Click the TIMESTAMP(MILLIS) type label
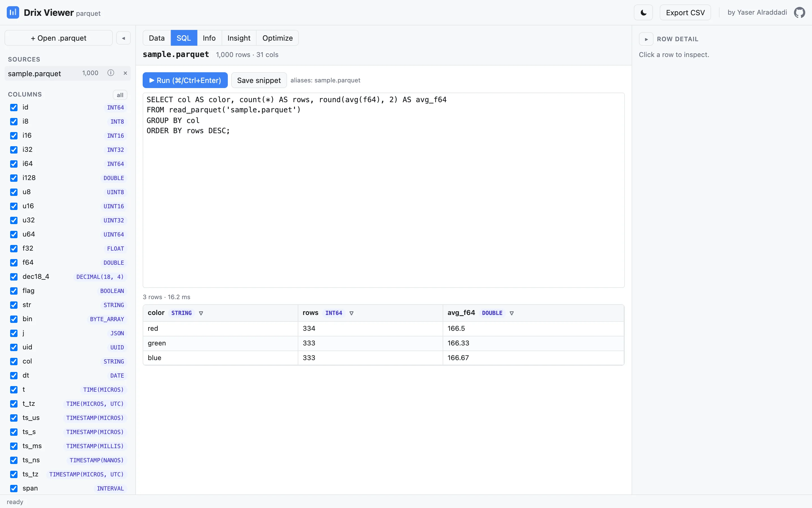The height and width of the screenshot is (508, 812). click(x=95, y=446)
